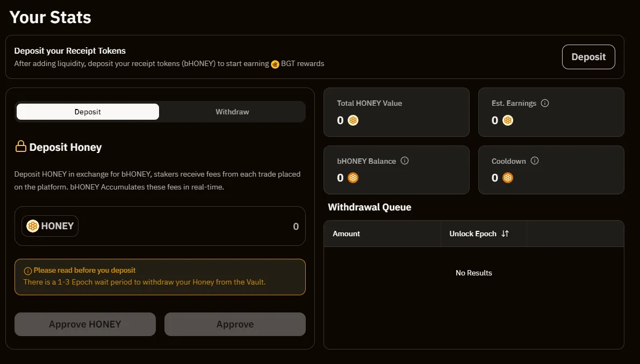Click the lock icon beside Deposit Honey
This screenshot has height=364, width=640.
point(20,147)
